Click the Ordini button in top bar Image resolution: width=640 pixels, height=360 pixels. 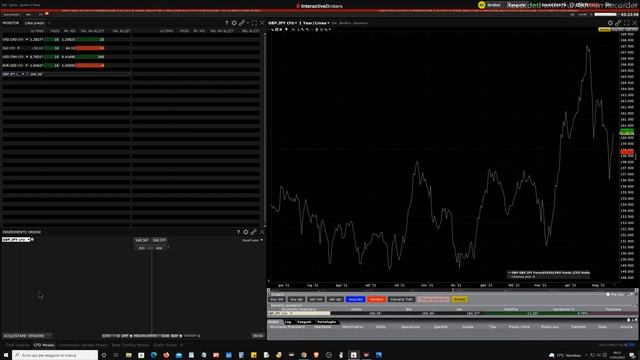[494, 5]
